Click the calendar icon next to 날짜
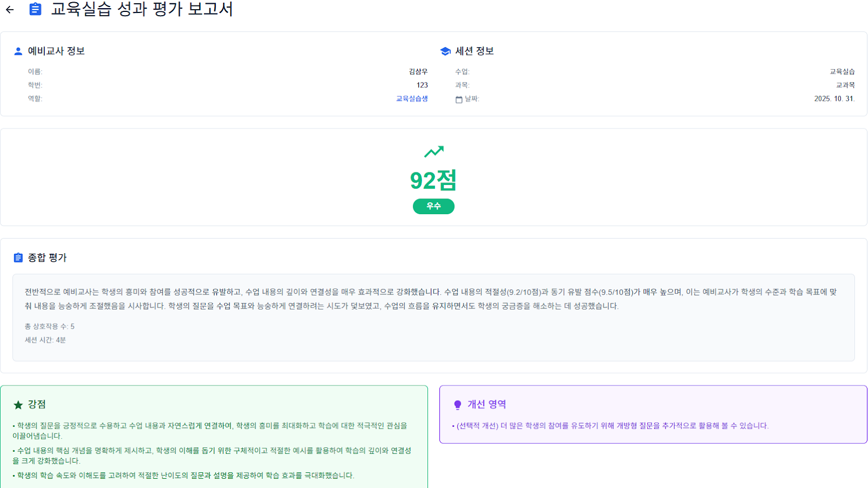 click(459, 99)
